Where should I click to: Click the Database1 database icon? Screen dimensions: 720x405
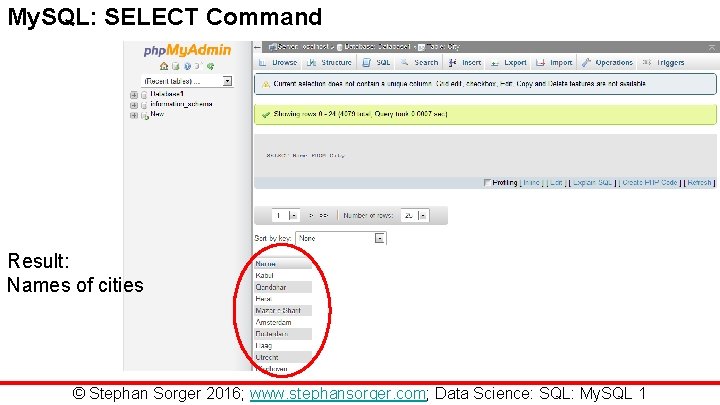[x=144, y=95]
